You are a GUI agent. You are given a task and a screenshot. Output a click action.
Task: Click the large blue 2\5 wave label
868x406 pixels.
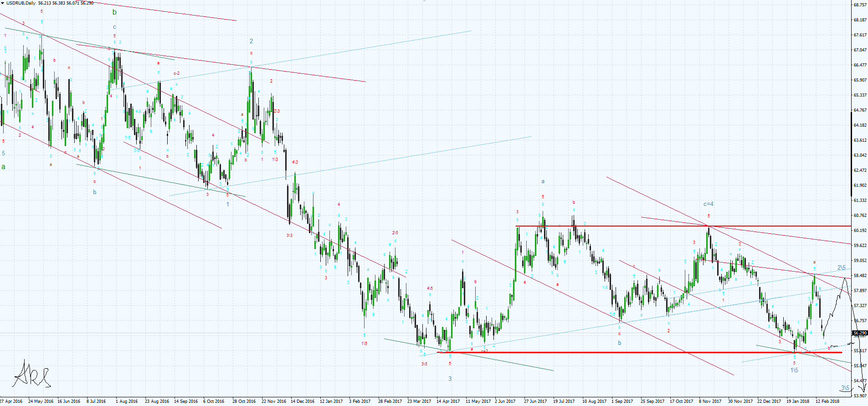[841, 267]
